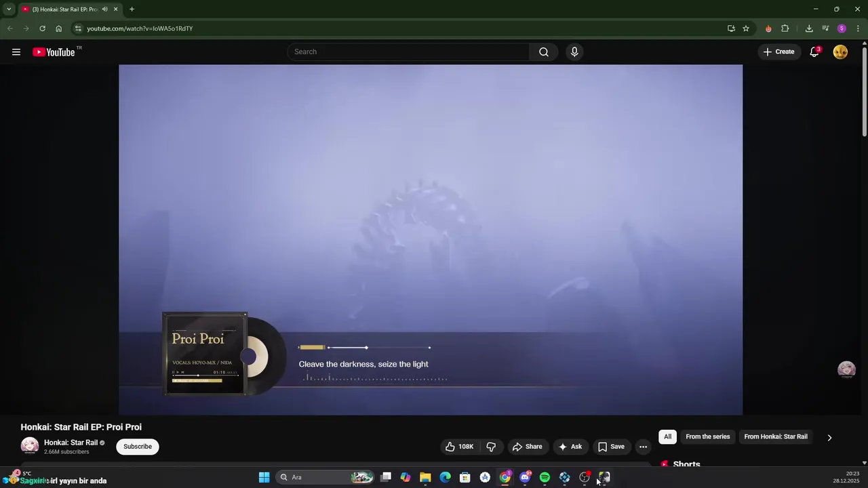The height and width of the screenshot is (488, 868).
Task: Show more filter chips with right arrow
Action: [829, 437]
